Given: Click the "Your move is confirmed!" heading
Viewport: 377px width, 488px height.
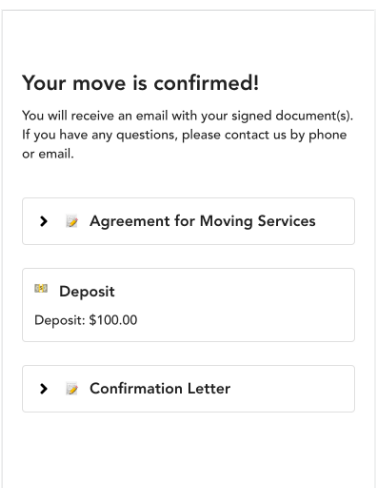Looking at the screenshot, I should (x=140, y=83).
